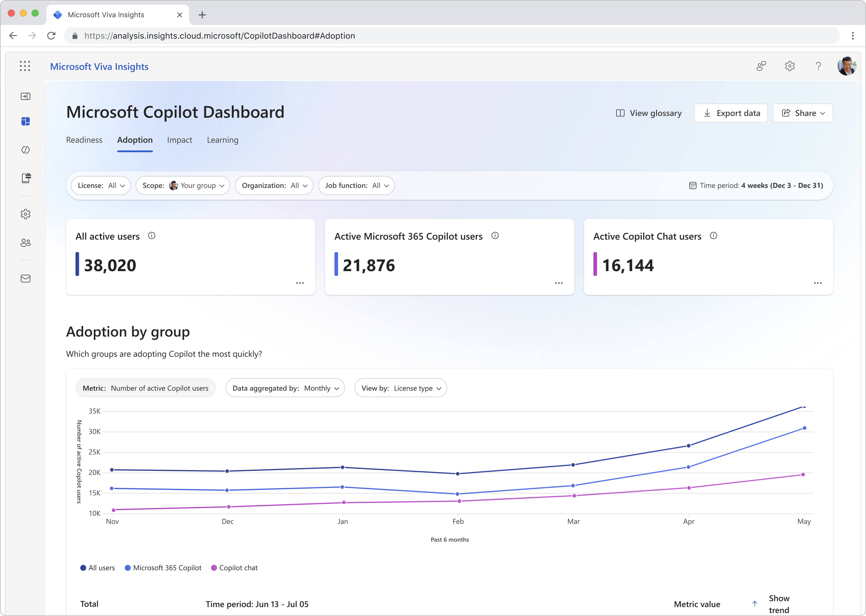Open the profile avatar menu
866x616 pixels.
tap(847, 66)
